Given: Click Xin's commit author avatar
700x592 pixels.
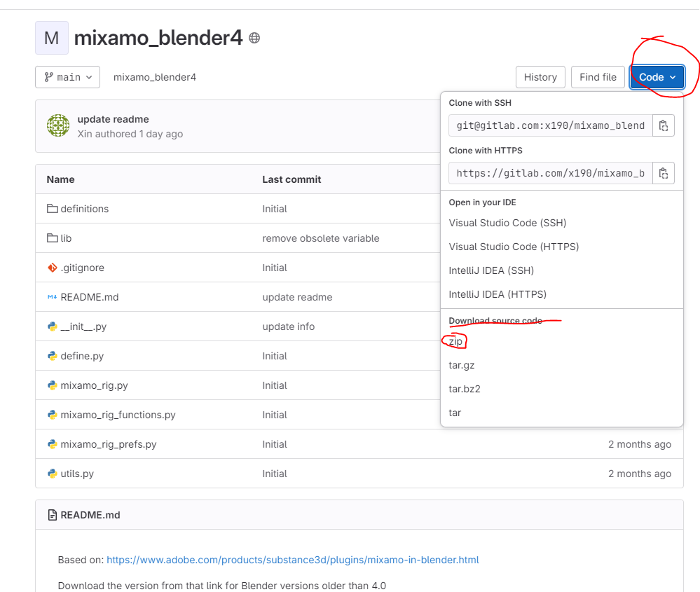Looking at the screenshot, I should pos(58,125).
